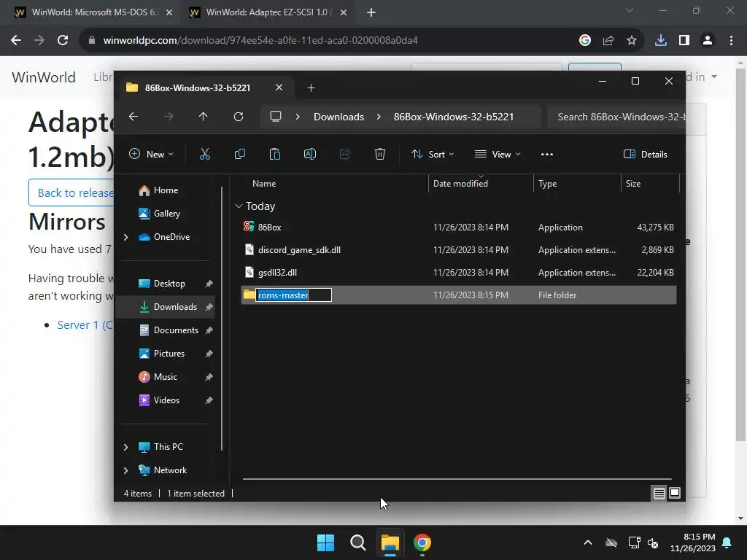Collapse the Today group
This screenshot has height=560, width=747.
coord(239,206)
